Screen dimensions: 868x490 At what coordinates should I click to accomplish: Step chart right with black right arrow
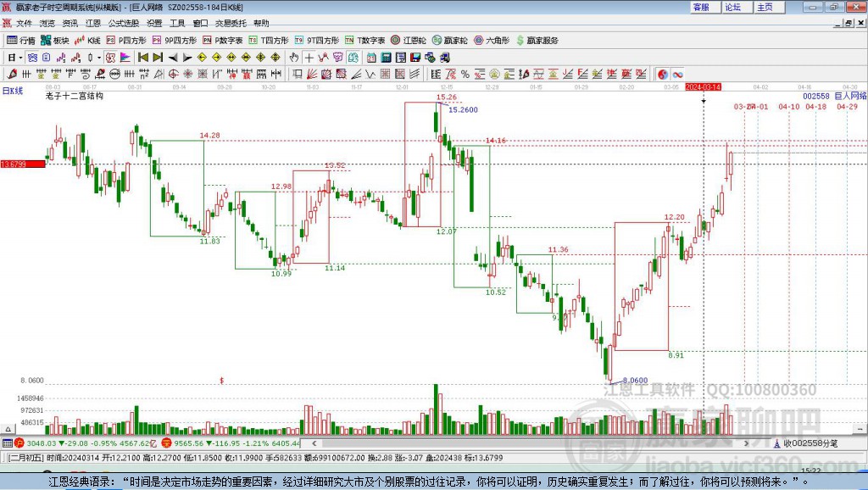(187, 58)
